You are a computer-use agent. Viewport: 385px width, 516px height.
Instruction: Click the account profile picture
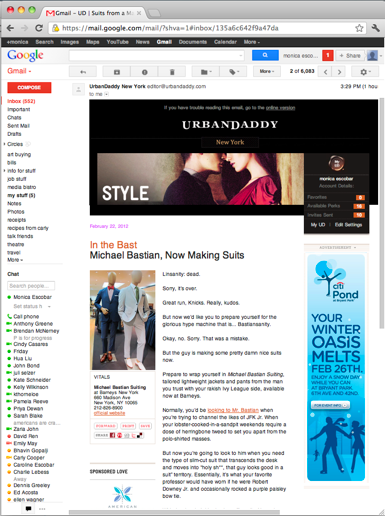(x=372, y=55)
